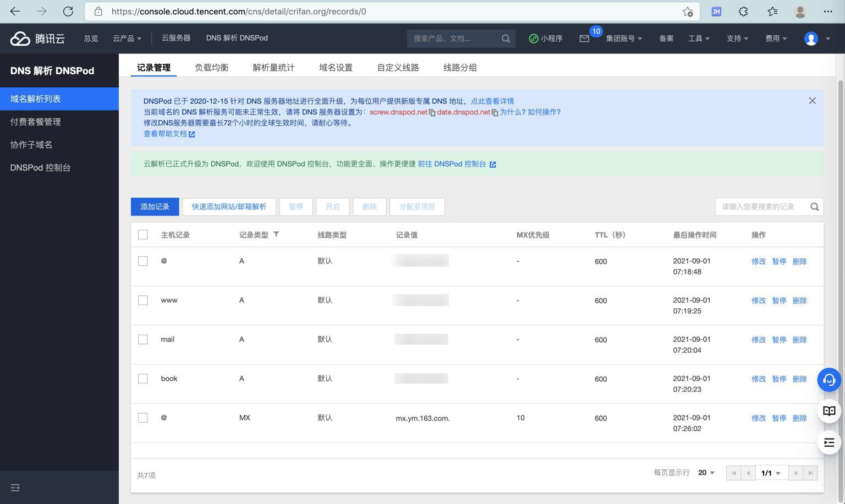Open 点此查看详情 link
This screenshot has width=845, height=504.
click(492, 101)
